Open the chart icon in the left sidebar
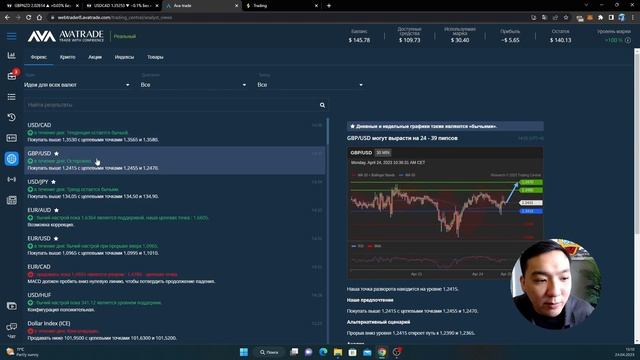This screenshot has height=360, width=640. [x=11, y=55]
